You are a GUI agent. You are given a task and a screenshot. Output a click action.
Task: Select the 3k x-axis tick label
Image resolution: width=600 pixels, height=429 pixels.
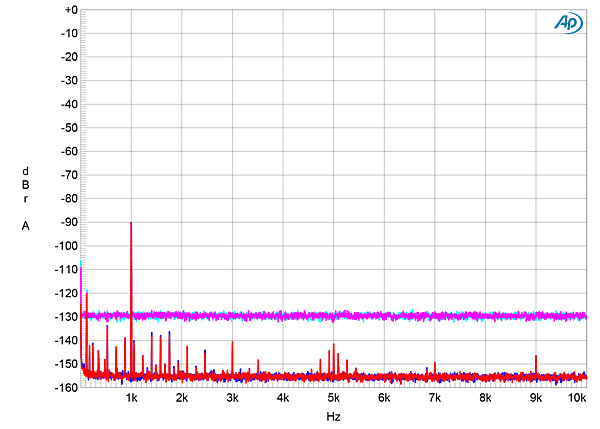[x=232, y=398]
